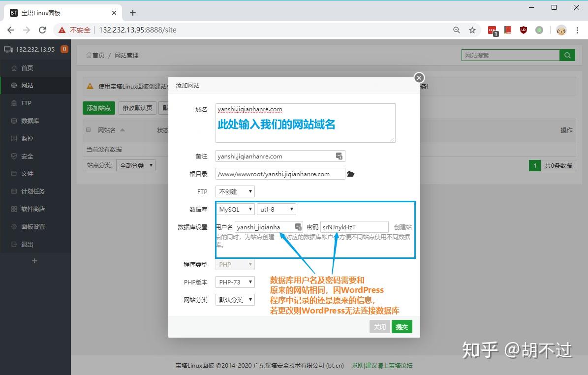Click the folder icon beside root directory
Viewport: 588px width, 375px height.
(350, 174)
